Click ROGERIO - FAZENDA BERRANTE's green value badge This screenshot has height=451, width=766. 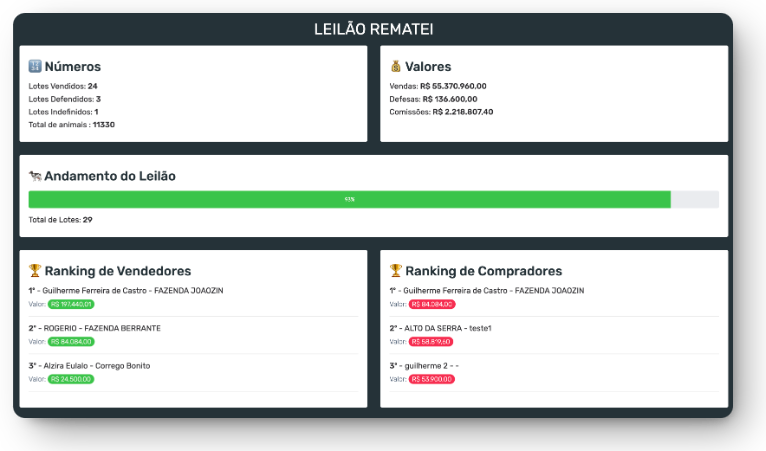[70, 342]
